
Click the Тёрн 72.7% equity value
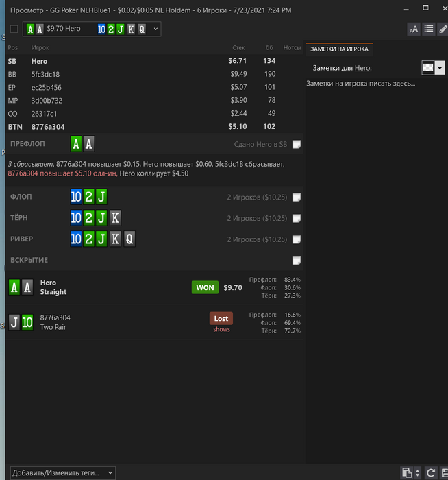(293, 331)
